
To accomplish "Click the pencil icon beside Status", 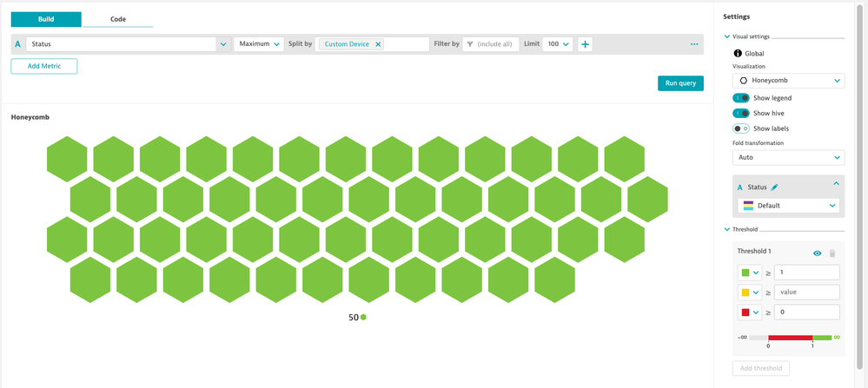I will pos(775,187).
